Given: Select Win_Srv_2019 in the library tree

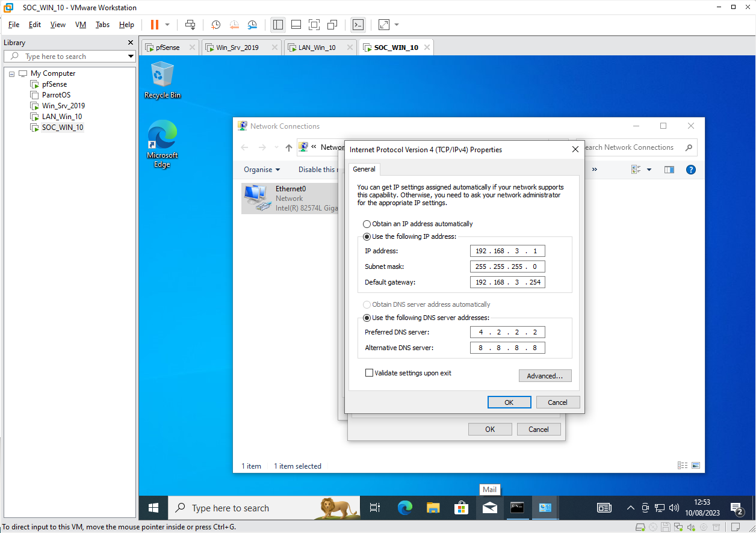Looking at the screenshot, I should (63, 106).
